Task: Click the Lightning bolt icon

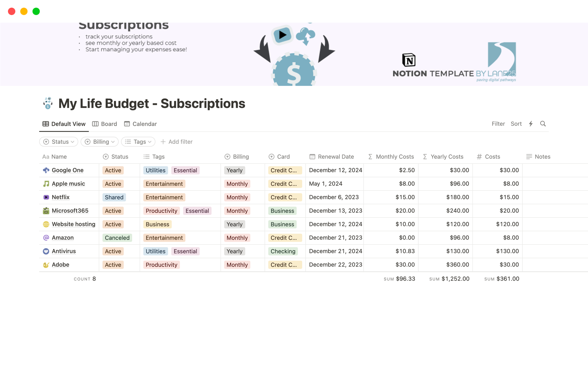Action: coord(531,123)
